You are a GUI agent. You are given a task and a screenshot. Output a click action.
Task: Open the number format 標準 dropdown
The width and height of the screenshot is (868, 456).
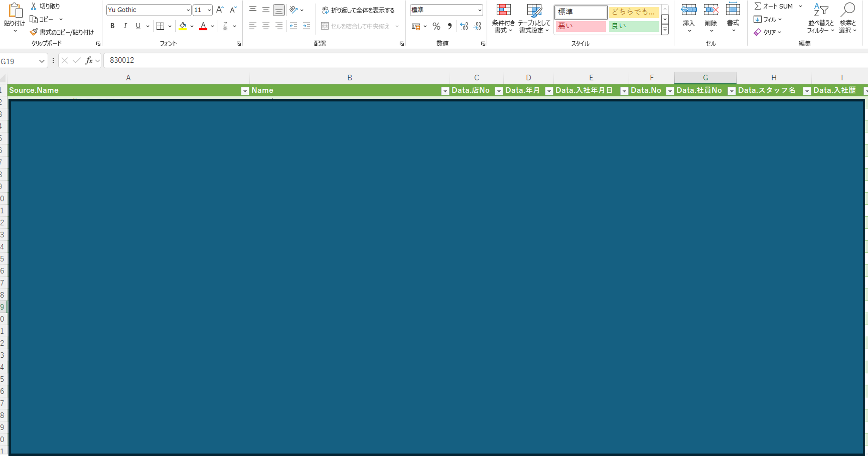(x=479, y=10)
